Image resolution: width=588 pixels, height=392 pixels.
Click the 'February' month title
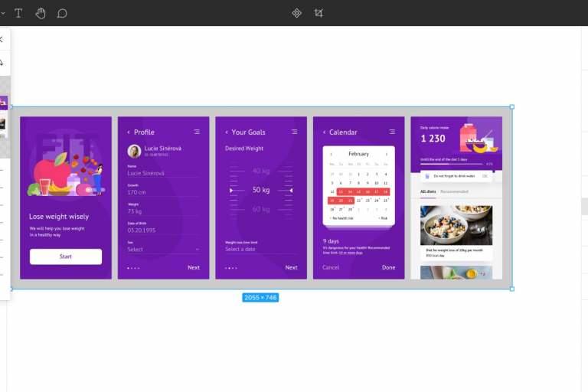tap(358, 154)
